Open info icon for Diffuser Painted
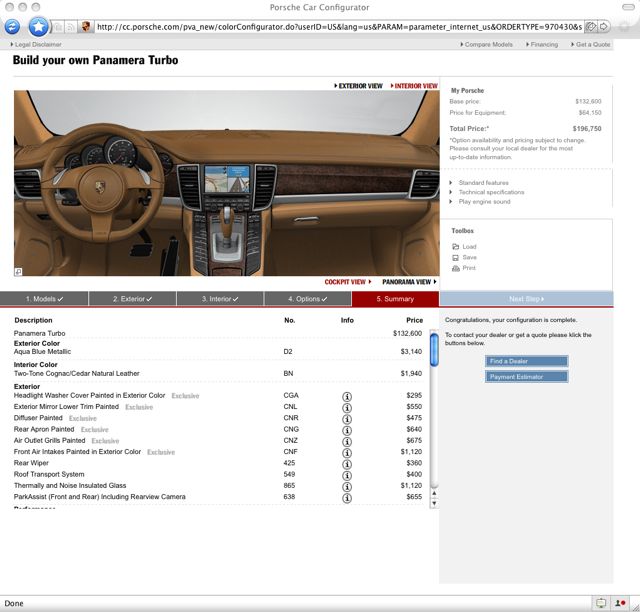This screenshot has width=640, height=612. (x=347, y=419)
